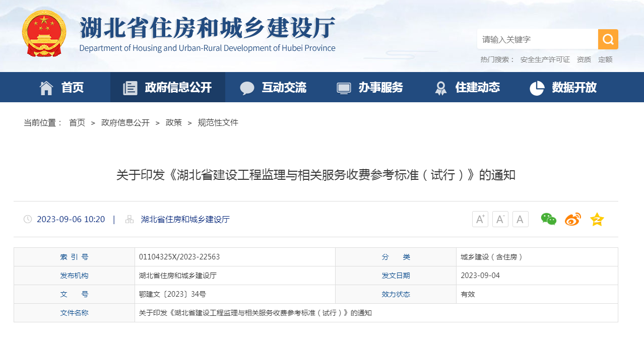The width and height of the screenshot is (644, 340).
Task: Click source 湖北省住房和城乡建设厅 under headline
Action: (x=185, y=219)
